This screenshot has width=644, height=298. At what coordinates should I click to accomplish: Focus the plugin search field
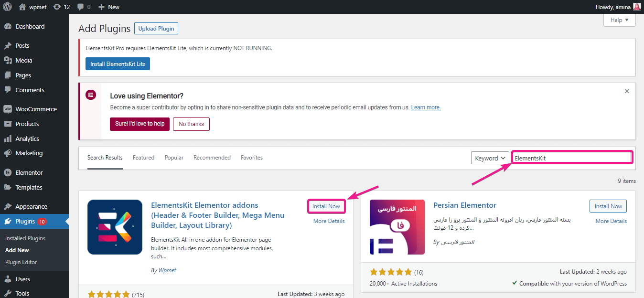point(572,158)
